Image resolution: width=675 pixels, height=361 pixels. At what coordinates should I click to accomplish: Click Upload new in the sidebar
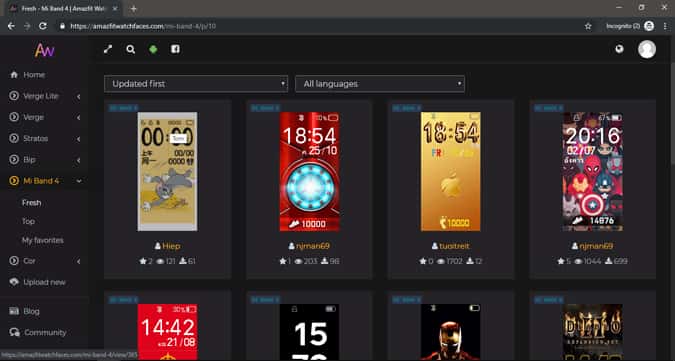pyautogui.click(x=44, y=282)
